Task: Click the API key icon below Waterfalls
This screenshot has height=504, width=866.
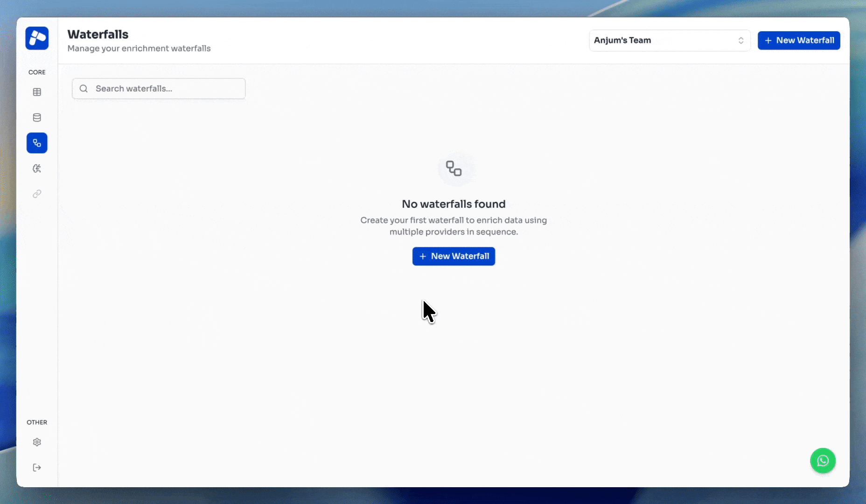Action: [x=37, y=168]
